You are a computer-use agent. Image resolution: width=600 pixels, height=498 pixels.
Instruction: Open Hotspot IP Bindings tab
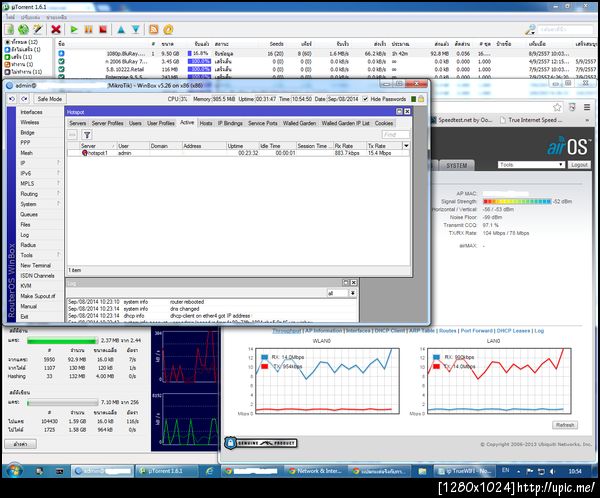click(230, 123)
